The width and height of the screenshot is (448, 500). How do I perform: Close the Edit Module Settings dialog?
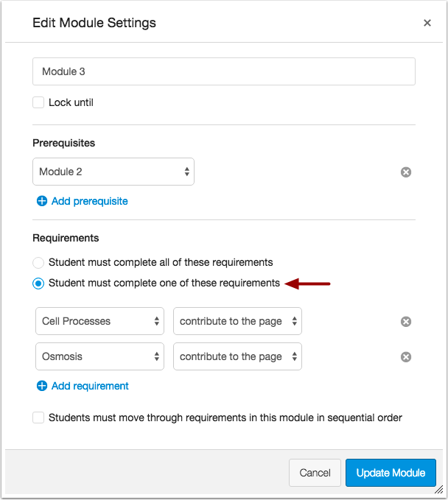(427, 23)
